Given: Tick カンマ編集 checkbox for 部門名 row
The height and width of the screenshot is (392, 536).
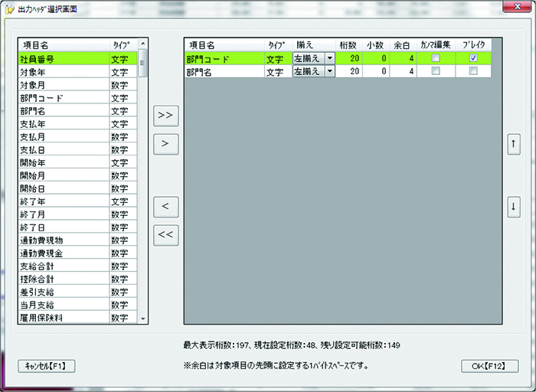Looking at the screenshot, I should coord(436,71).
